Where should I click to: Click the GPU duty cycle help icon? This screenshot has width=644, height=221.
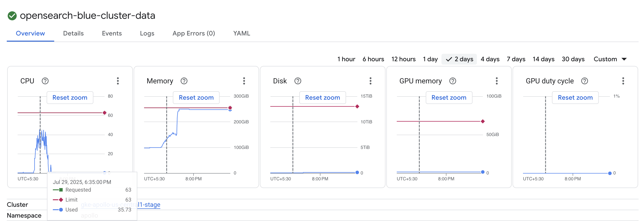[x=584, y=81]
